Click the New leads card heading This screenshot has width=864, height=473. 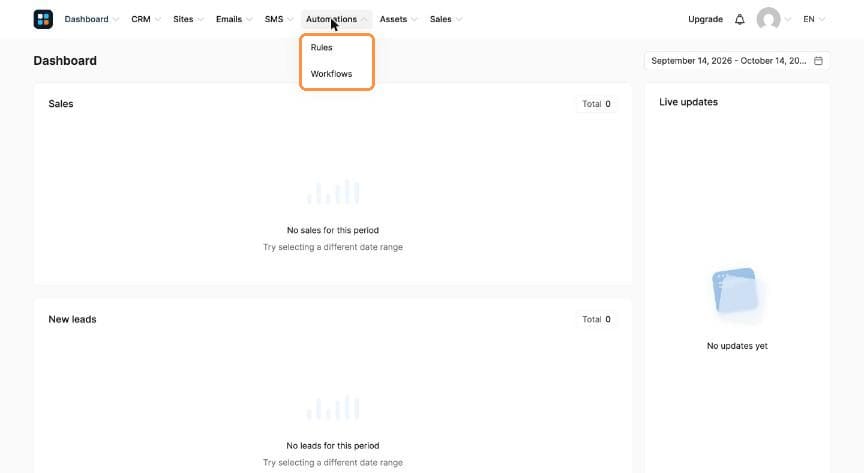(x=72, y=319)
